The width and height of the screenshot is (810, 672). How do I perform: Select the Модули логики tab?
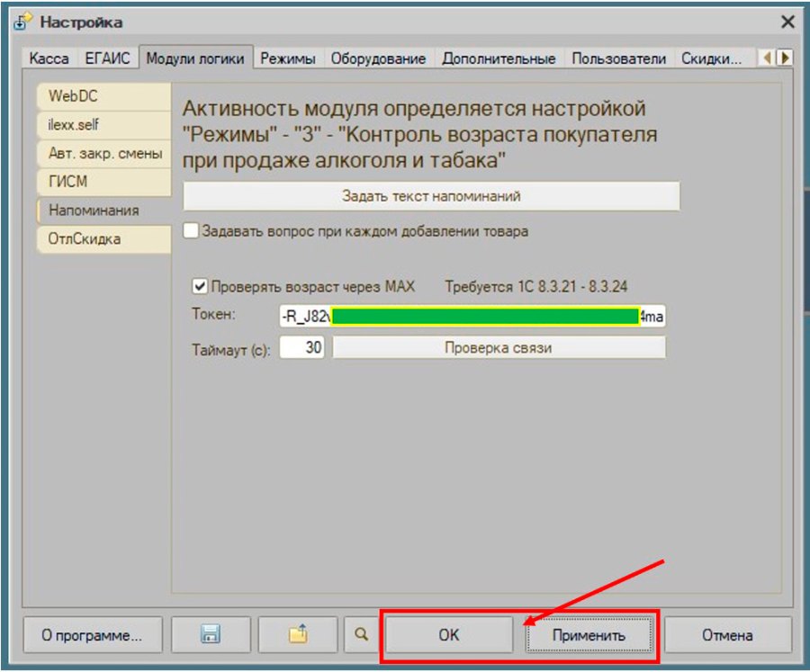pos(195,58)
